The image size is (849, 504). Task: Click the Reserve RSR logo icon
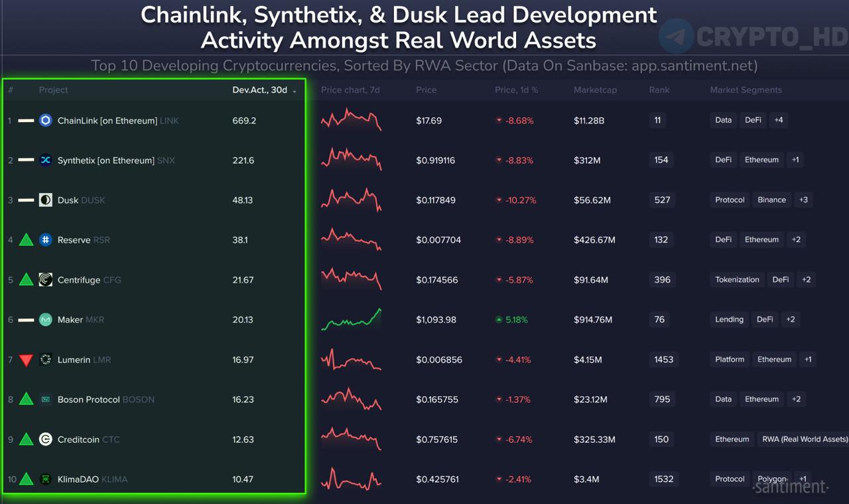[x=45, y=239]
